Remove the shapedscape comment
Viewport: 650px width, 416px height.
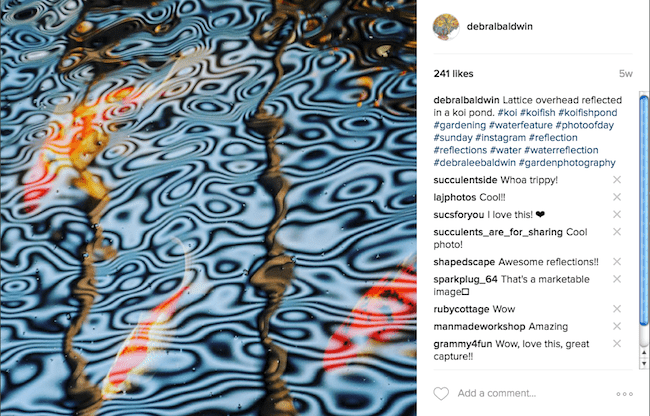click(617, 262)
